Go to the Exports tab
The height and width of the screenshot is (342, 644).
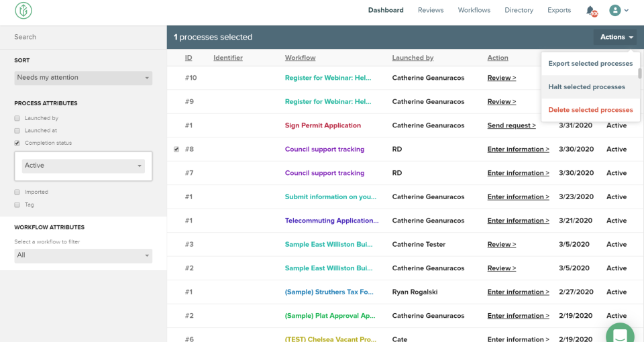(559, 10)
